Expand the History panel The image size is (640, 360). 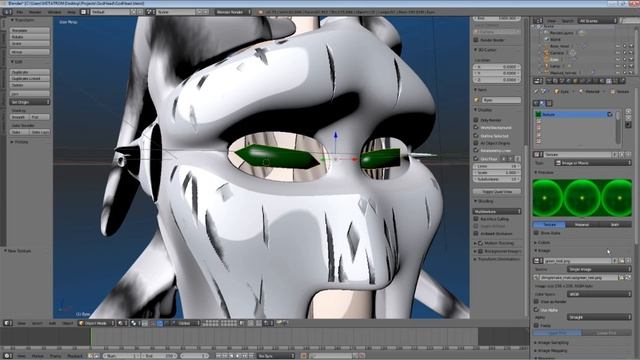[21, 142]
